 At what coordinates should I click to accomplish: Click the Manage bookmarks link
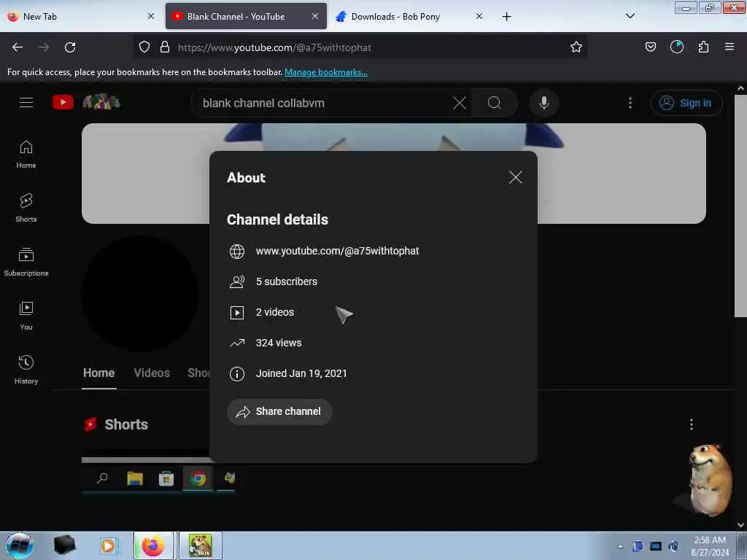[326, 72]
